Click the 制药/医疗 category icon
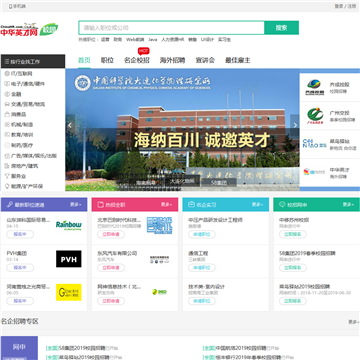Screen dimensions: 360x360 7,145
